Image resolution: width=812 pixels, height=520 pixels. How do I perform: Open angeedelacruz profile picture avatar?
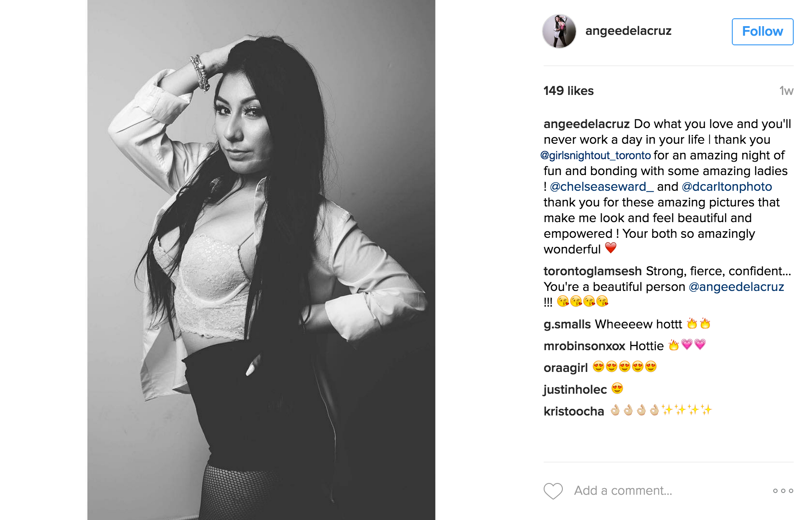click(559, 31)
